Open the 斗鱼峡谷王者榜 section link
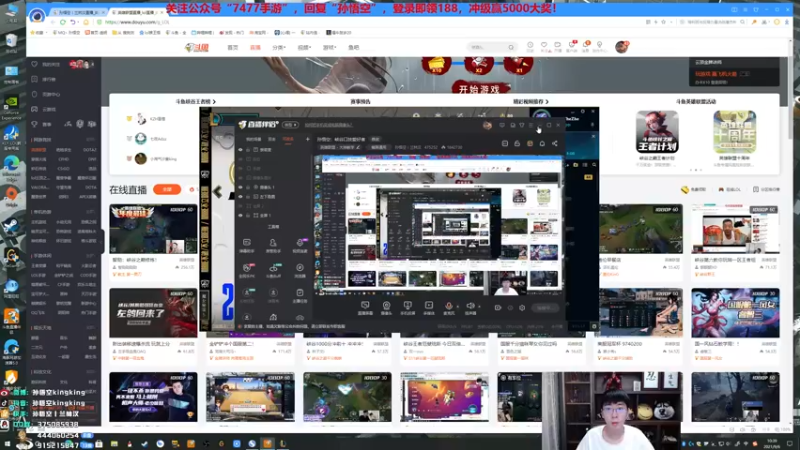The image size is (800, 450). pos(195,102)
